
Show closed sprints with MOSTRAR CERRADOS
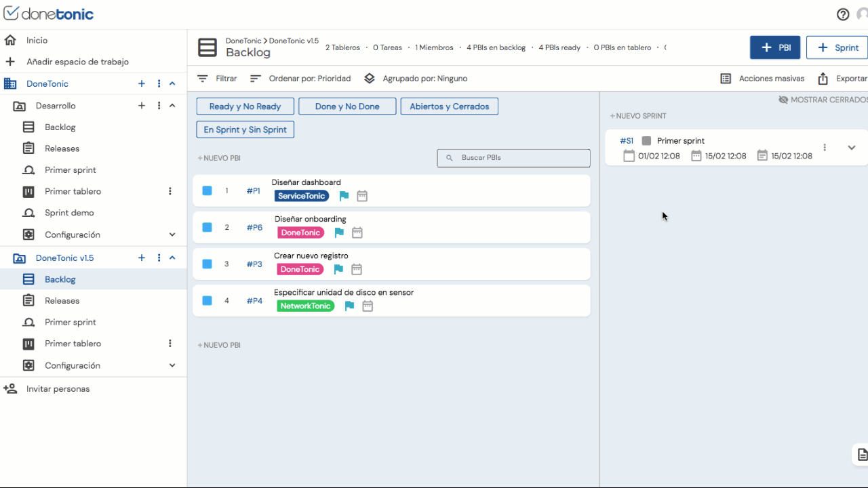coord(823,100)
